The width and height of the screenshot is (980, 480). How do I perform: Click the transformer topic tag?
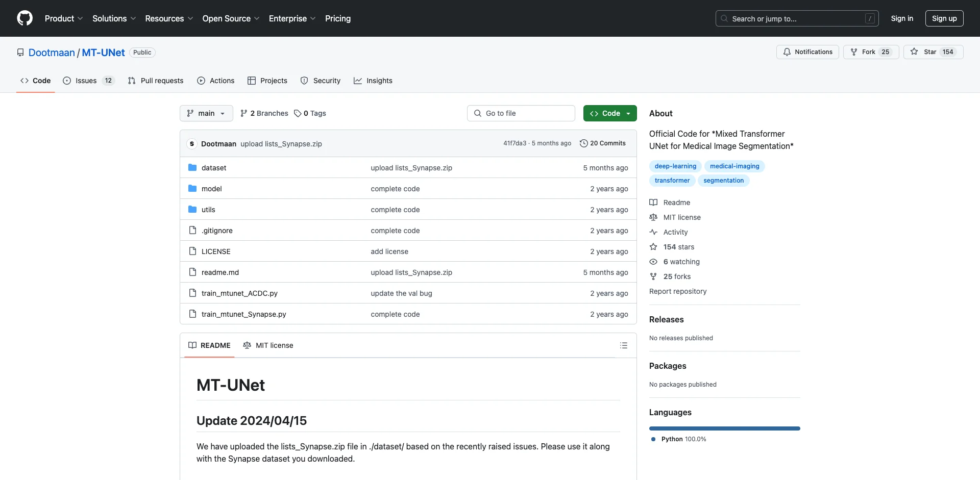coord(672,181)
